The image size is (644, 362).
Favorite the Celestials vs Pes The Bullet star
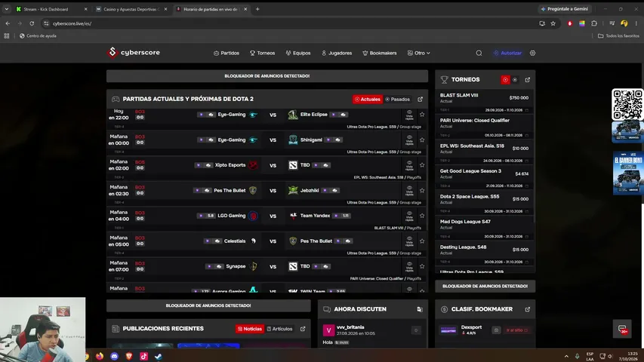tap(422, 241)
